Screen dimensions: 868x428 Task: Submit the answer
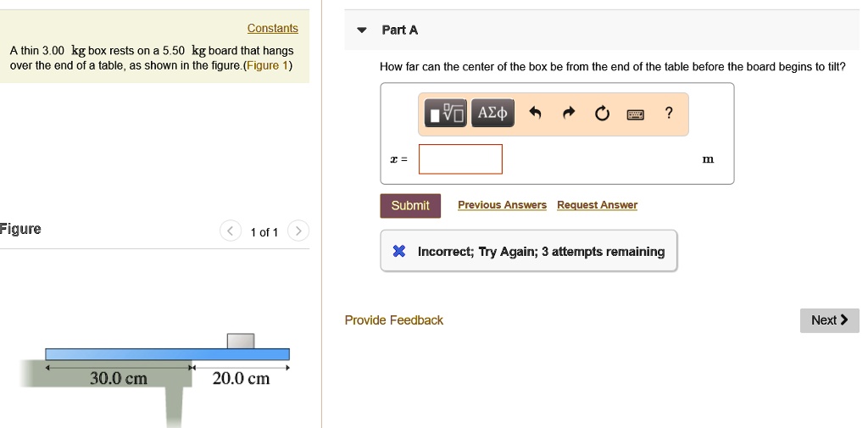[410, 205]
